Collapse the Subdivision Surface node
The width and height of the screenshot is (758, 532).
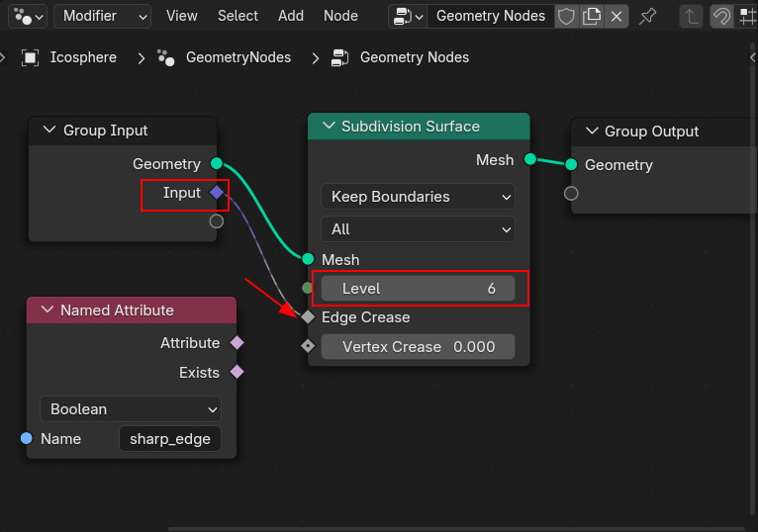point(329,126)
